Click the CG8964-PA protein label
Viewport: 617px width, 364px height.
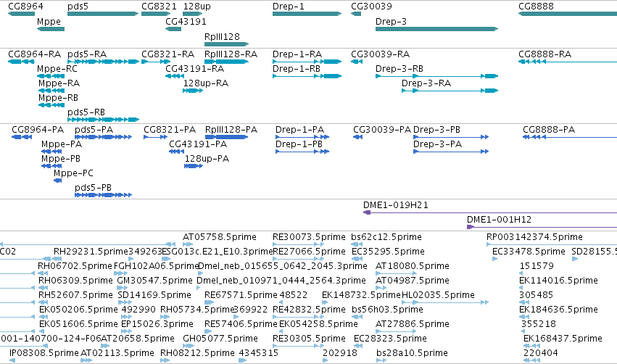click(38, 130)
